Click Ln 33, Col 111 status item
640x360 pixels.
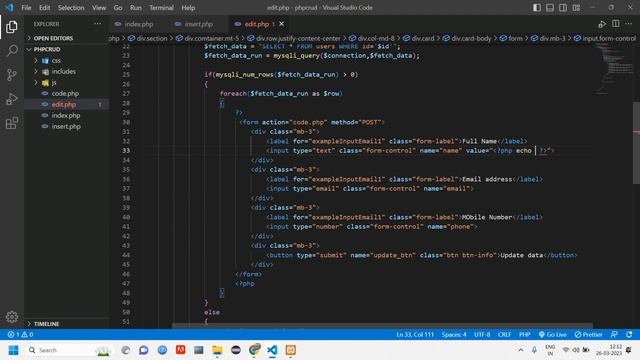[x=415, y=334]
